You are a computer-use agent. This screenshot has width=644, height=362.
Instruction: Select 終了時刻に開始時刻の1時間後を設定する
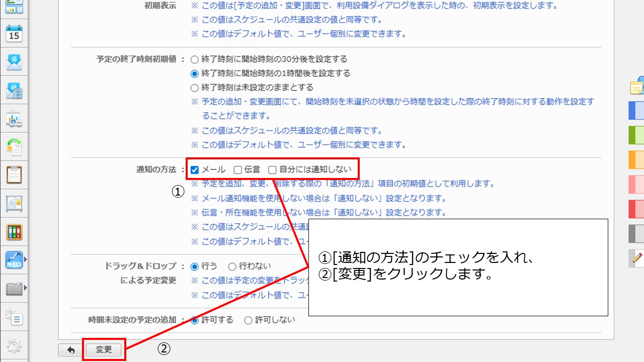(195, 73)
